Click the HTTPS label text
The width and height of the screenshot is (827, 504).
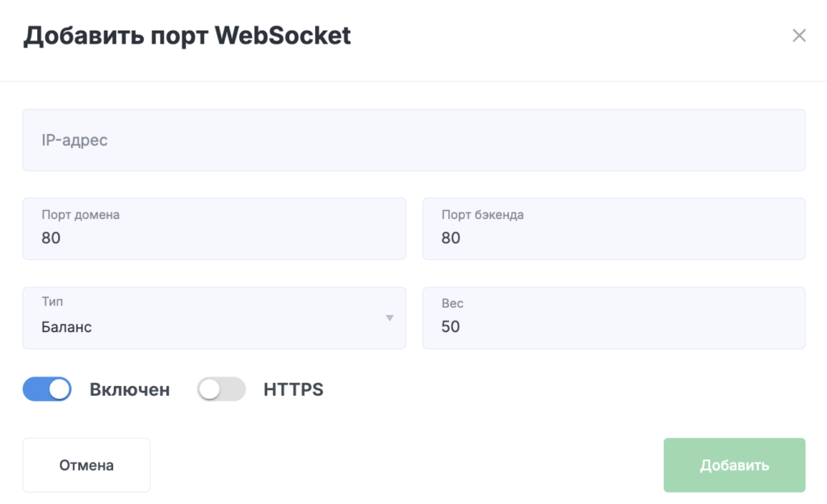tap(293, 389)
